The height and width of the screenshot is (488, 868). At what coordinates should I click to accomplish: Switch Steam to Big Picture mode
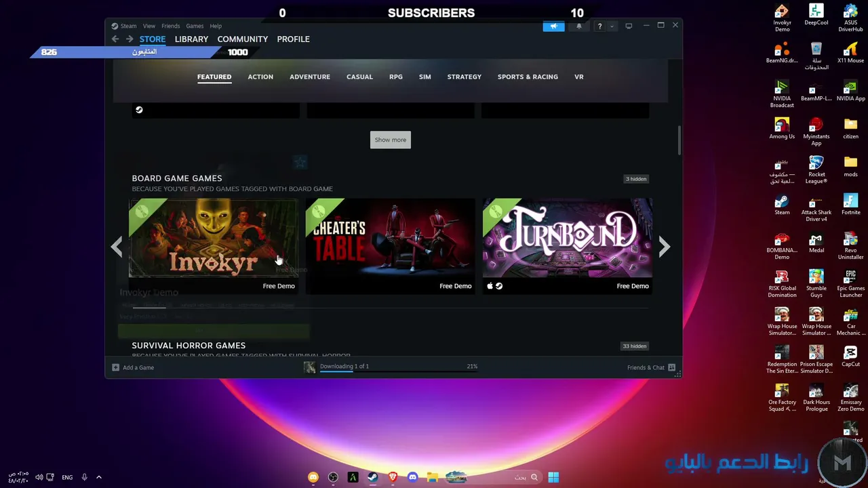click(629, 26)
